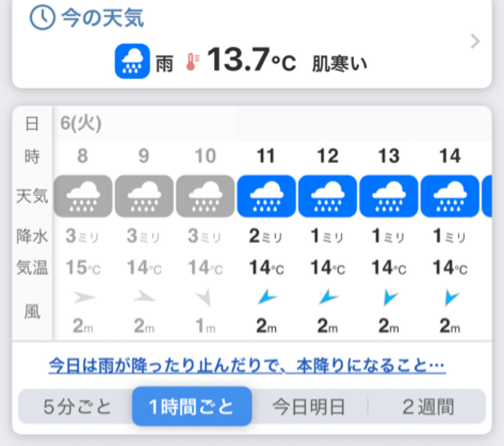This screenshot has height=446, width=504.
Task: Select the 1時間ごと tab
Action: point(192,406)
